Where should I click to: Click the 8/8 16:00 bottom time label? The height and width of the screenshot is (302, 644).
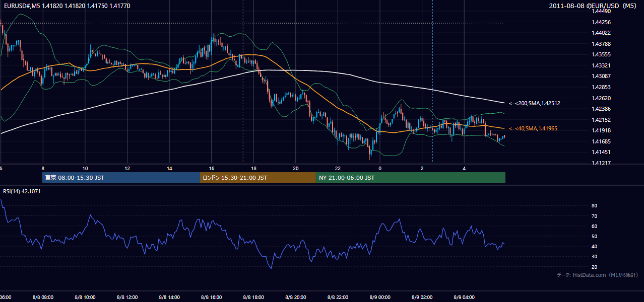click(212, 297)
